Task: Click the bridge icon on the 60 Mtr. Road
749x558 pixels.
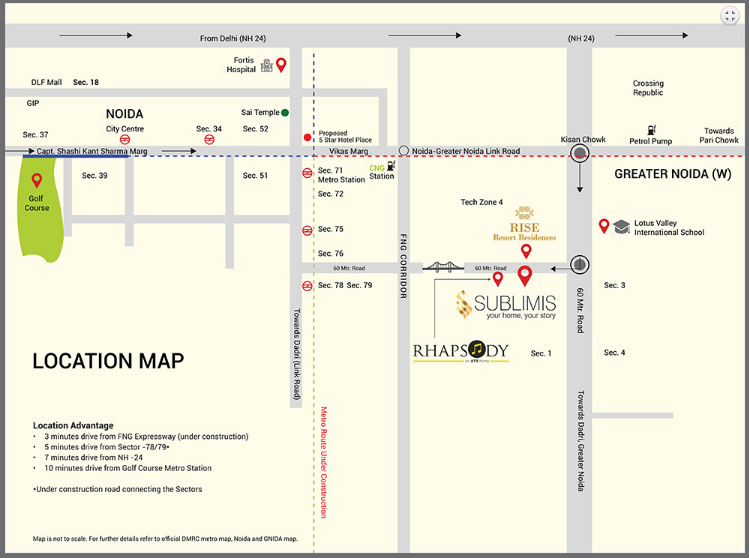Action: pyautogui.click(x=443, y=266)
